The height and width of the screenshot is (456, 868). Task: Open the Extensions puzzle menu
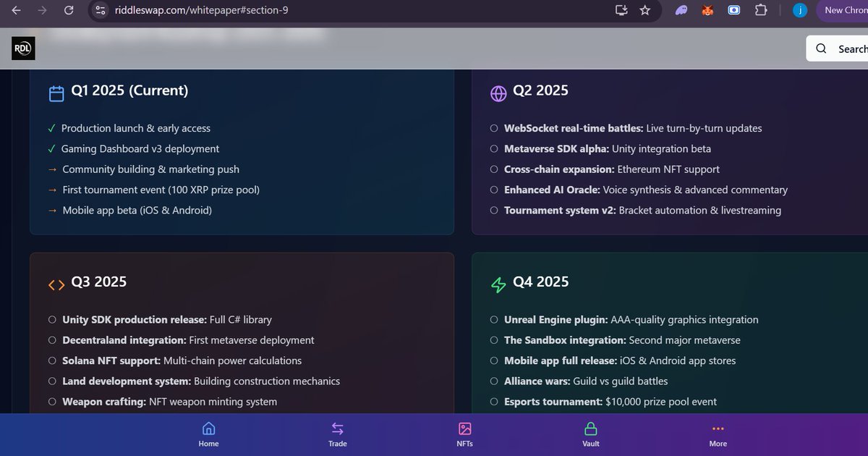click(760, 10)
